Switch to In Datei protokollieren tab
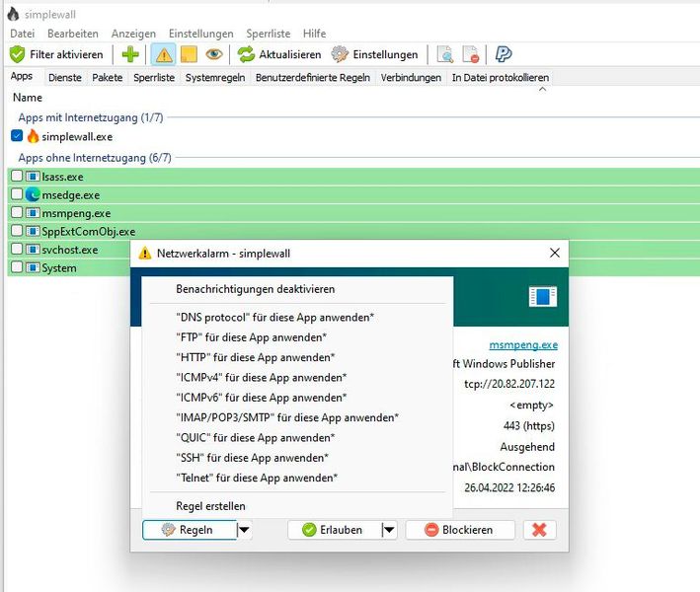This screenshot has height=592, width=700. pos(501,78)
